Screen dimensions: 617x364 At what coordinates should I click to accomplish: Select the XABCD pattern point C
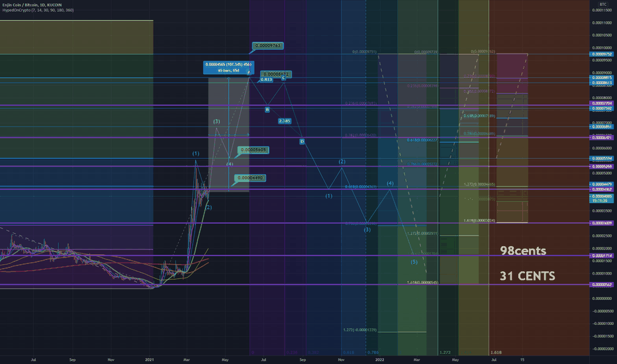(x=283, y=78)
